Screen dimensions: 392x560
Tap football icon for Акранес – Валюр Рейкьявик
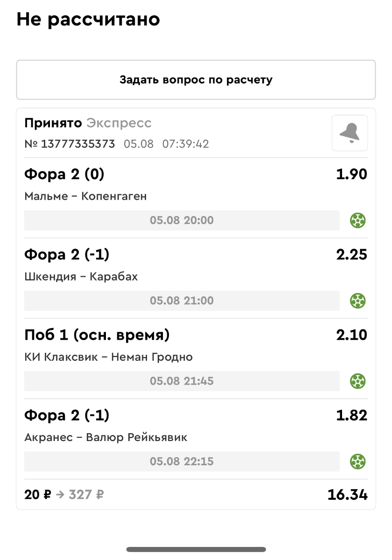pos(358,462)
